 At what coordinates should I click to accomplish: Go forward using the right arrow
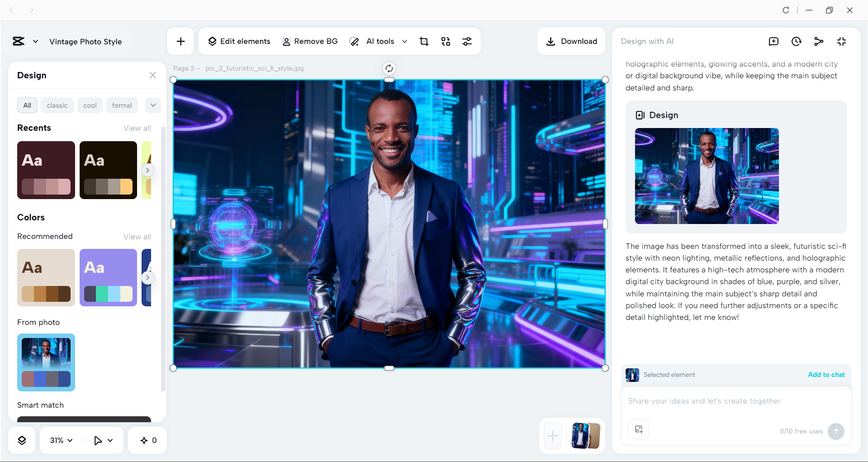(x=31, y=10)
